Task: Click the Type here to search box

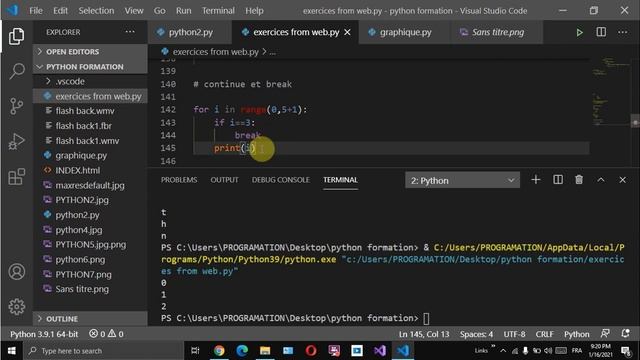Action: [102, 351]
